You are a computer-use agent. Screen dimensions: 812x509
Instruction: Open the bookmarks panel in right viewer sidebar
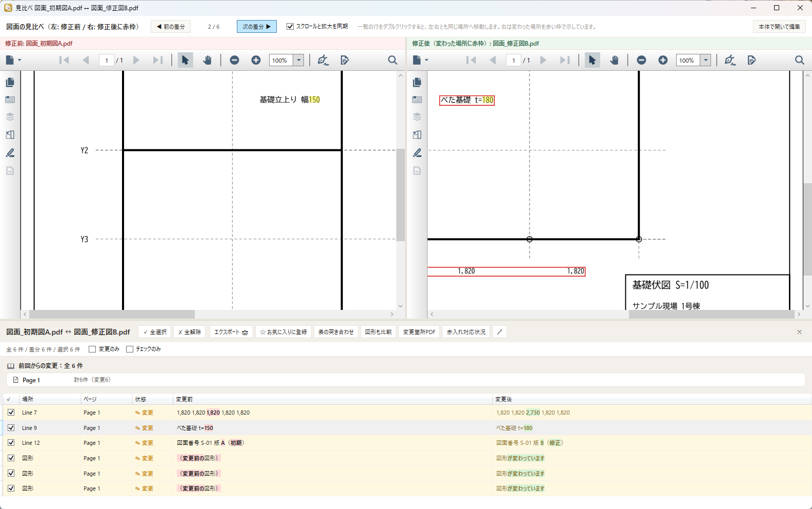tap(417, 100)
